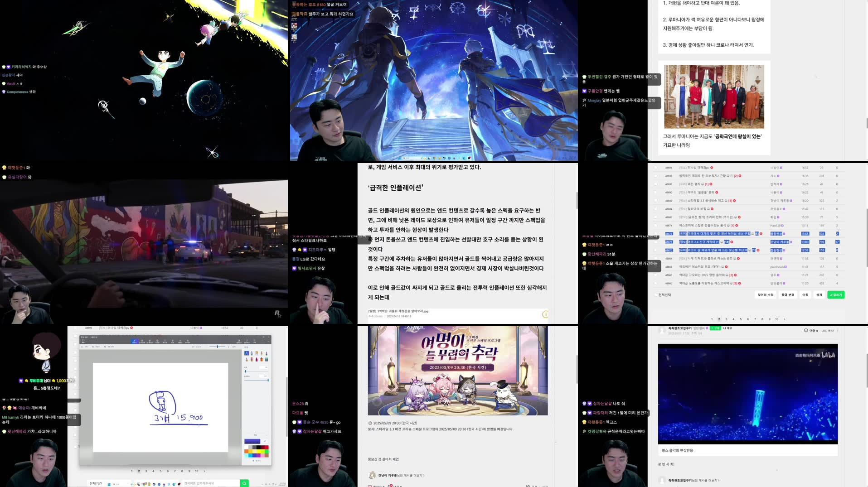
Task: Tick the checkbox for post 48690
Action: (655, 192)
